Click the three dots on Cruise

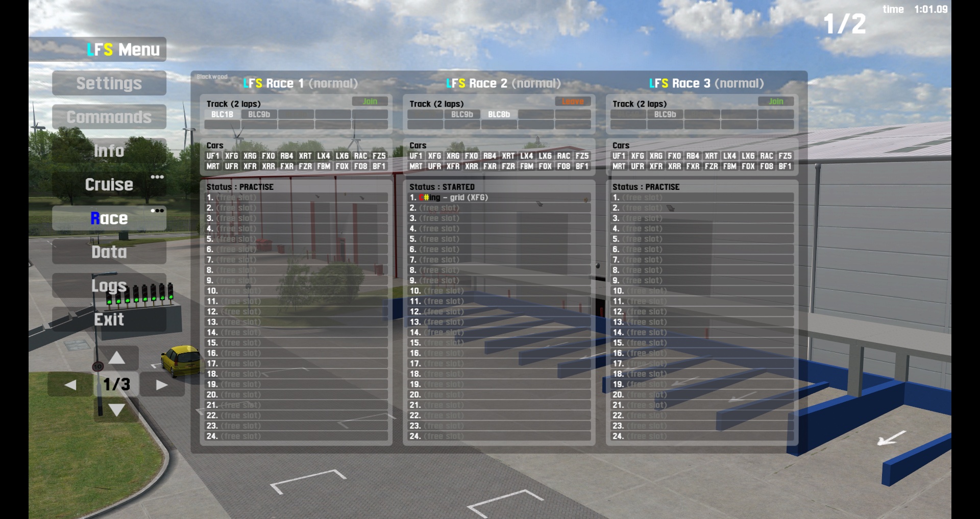pyautogui.click(x=157, y=177)
